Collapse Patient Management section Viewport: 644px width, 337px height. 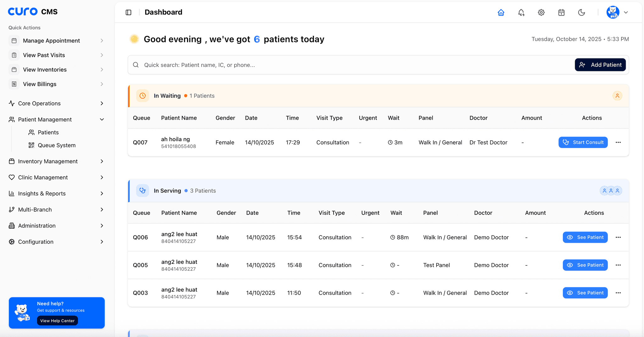tap(57, 119)
